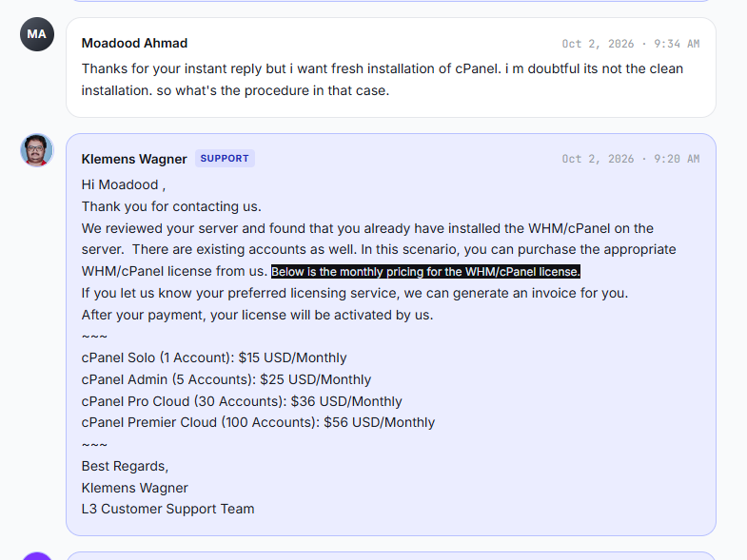Click the greeting 'Hi Moadood ,'

(x=124, y=184)
